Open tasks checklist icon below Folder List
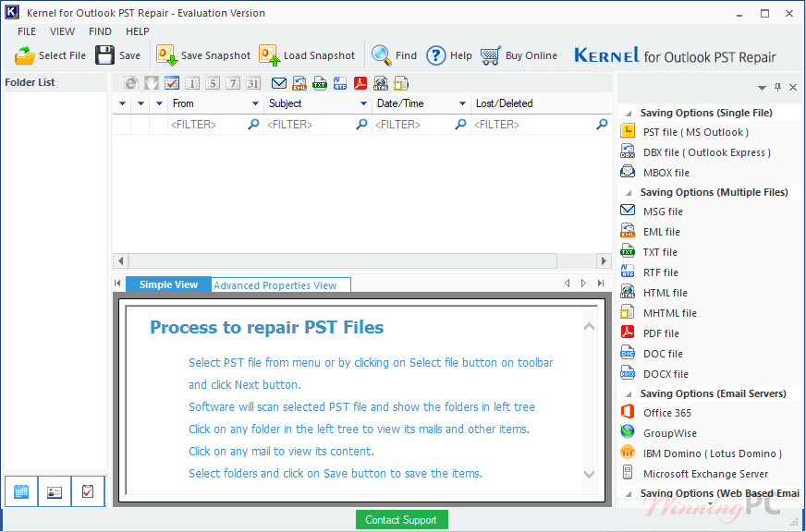The width and height of the screenshot is (806, 532). tap(88, 491)
